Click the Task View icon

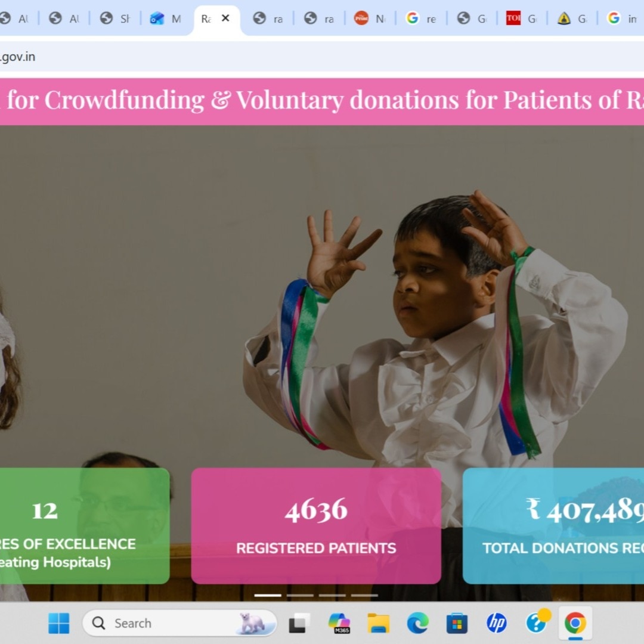[299, 623]
